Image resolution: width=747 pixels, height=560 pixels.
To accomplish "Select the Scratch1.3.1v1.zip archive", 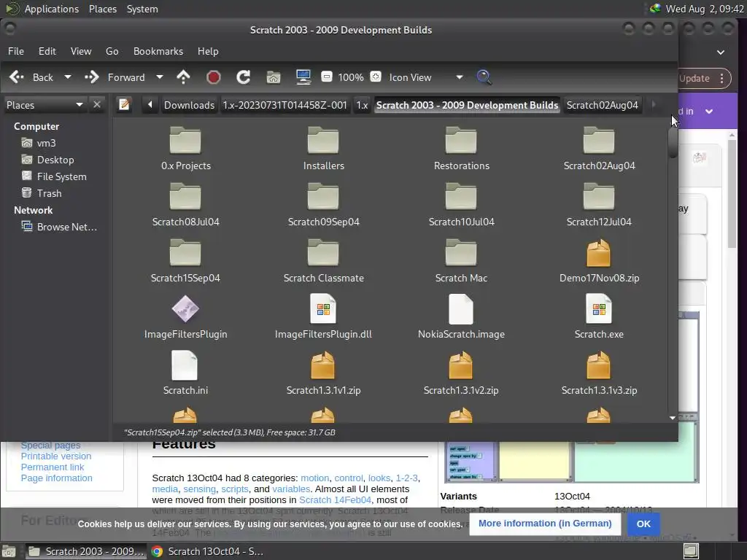I will (323, 373).
